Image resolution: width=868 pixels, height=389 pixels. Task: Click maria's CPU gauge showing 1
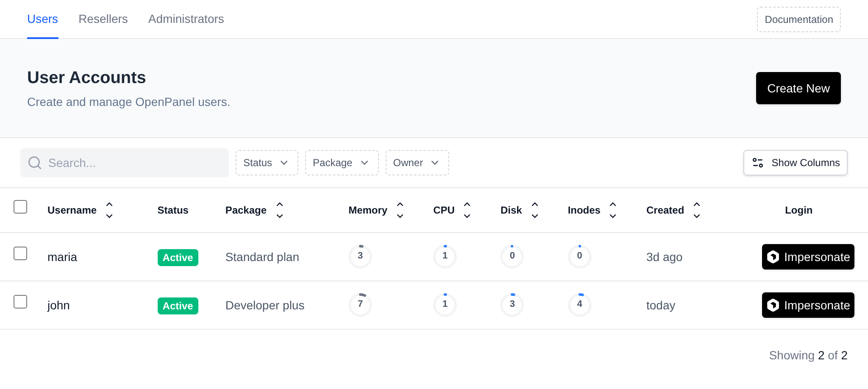coord(445,256)
